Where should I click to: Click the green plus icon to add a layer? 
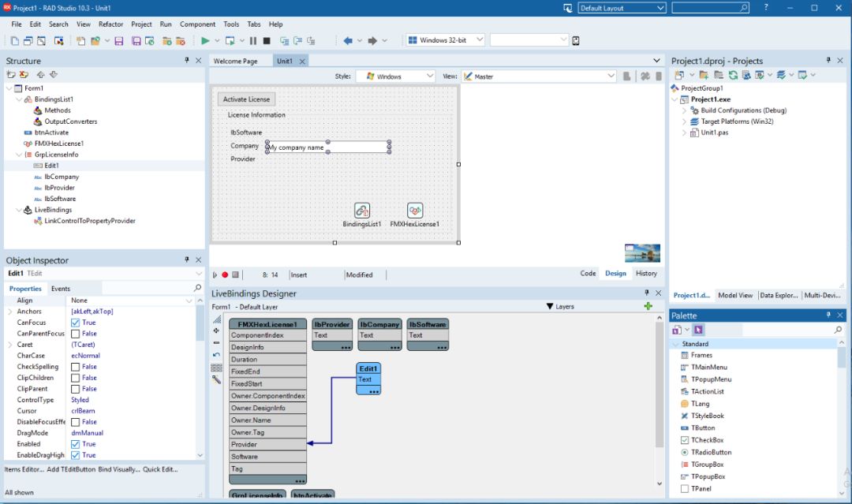[648, 306]
